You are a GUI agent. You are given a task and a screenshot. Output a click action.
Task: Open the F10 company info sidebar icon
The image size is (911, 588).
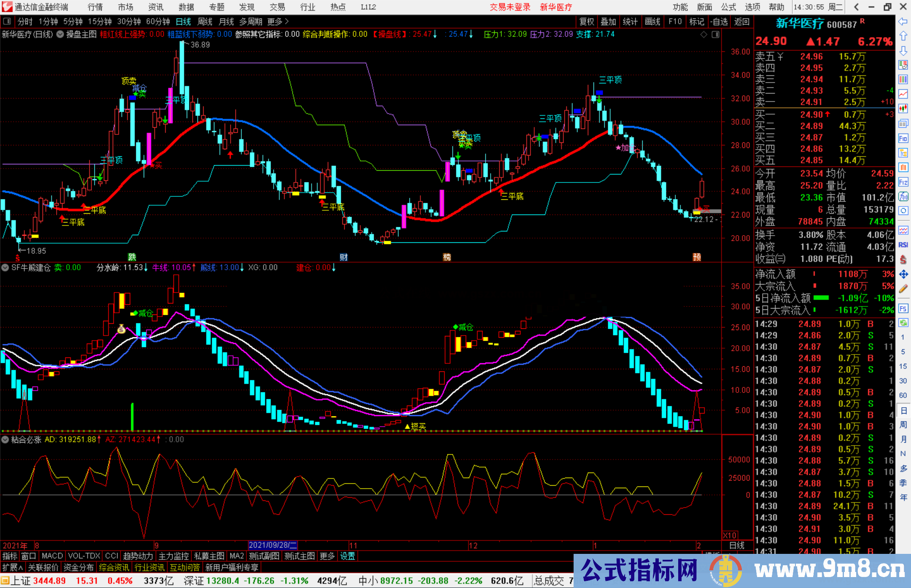click(903, 138)
